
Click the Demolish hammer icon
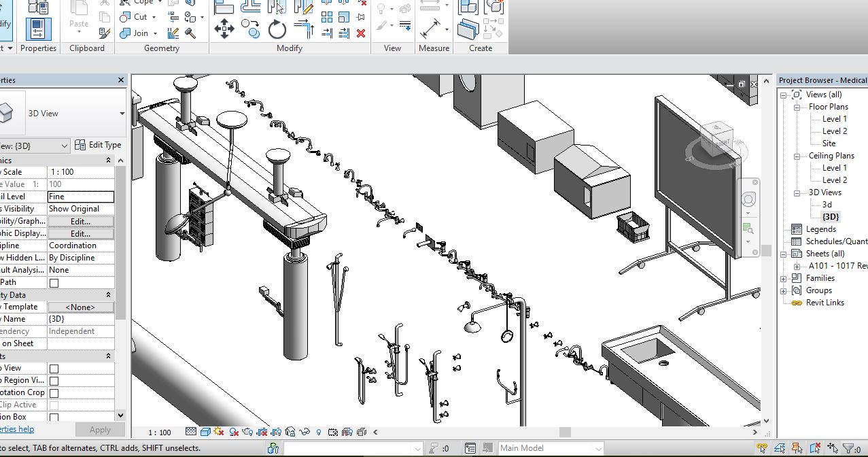point(190,33)
